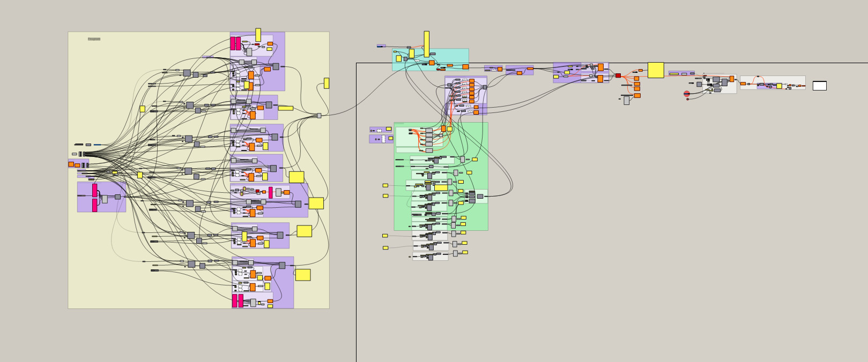
Task: Click the tall yellow panel above cyan group
Action: tap(426, 44)
